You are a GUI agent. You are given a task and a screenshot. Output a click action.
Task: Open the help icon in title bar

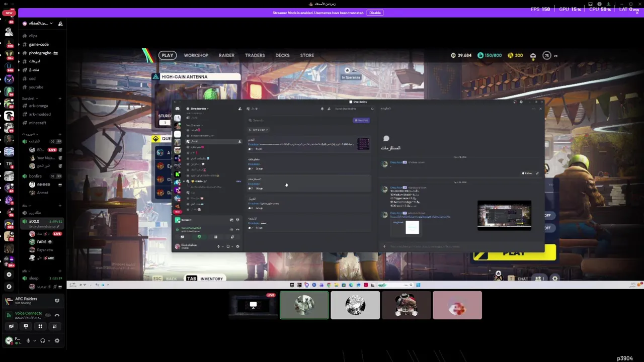point(599,4)
